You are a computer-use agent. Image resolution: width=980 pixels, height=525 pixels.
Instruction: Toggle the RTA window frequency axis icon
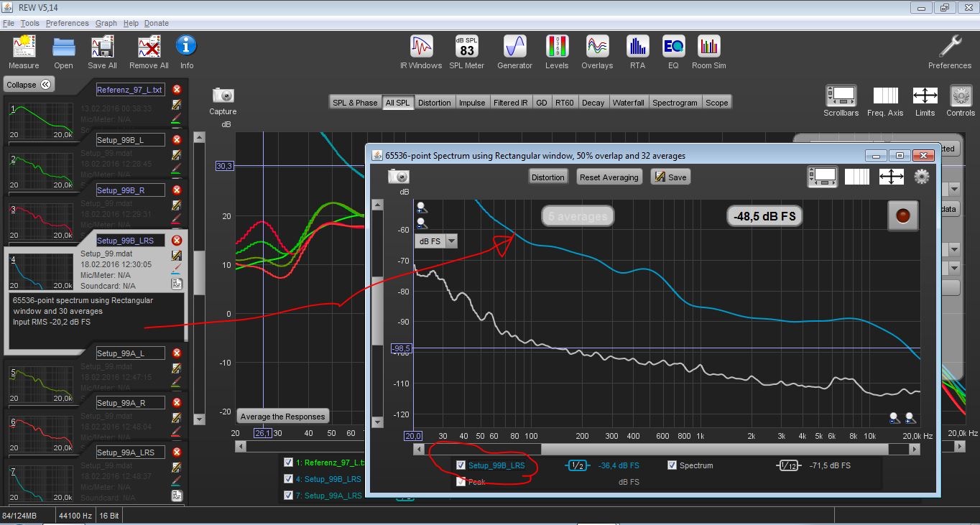[x=857, y=177]
